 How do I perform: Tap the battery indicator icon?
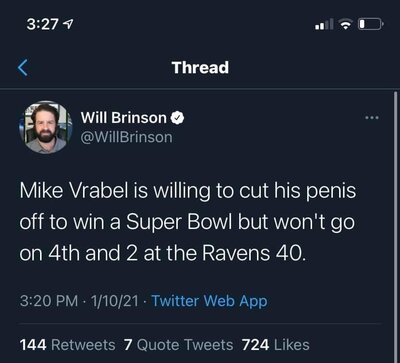(x=371, y=24)
